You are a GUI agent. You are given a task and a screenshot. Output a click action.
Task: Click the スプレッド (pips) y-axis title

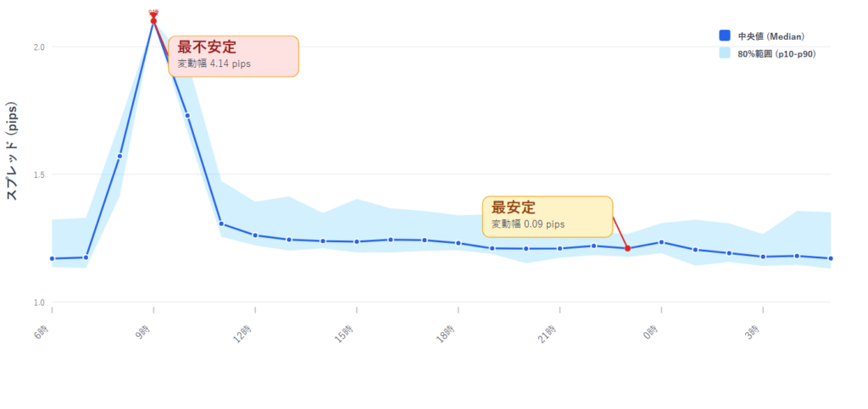(14, 152)
